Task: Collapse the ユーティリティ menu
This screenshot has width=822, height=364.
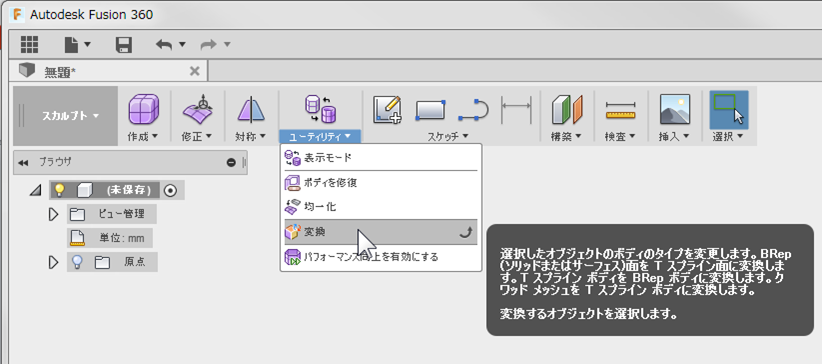Action: pos(320,136)
